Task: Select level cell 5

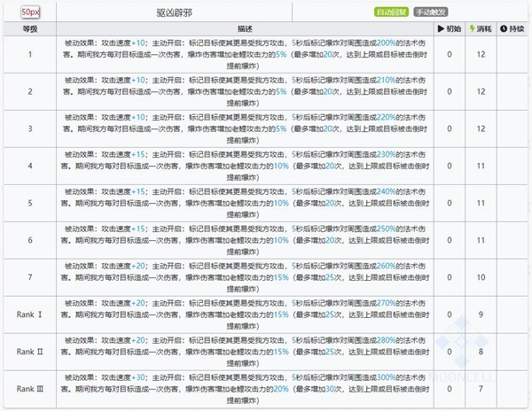Action: (x=30, y=203)
